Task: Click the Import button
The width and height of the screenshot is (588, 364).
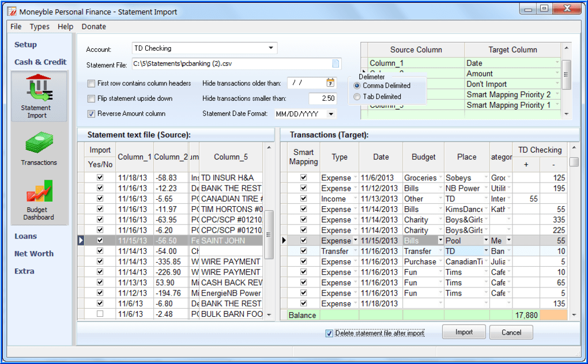Action: [x=463, y=332]
